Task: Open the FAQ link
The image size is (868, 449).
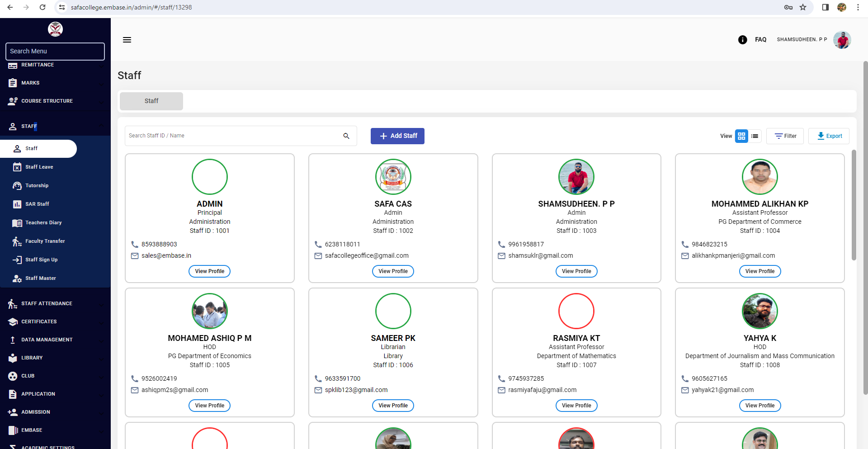Action: coord(760,40)
